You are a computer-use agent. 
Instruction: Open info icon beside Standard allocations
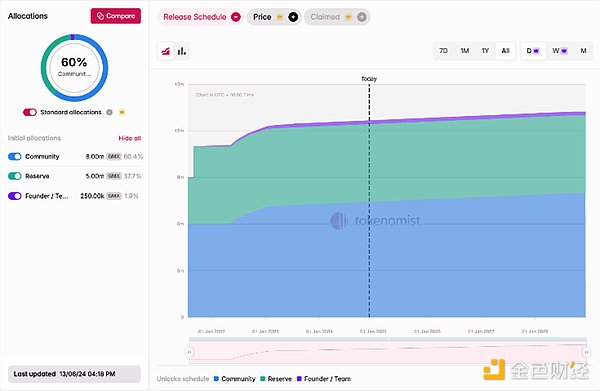tap(109, 112)
